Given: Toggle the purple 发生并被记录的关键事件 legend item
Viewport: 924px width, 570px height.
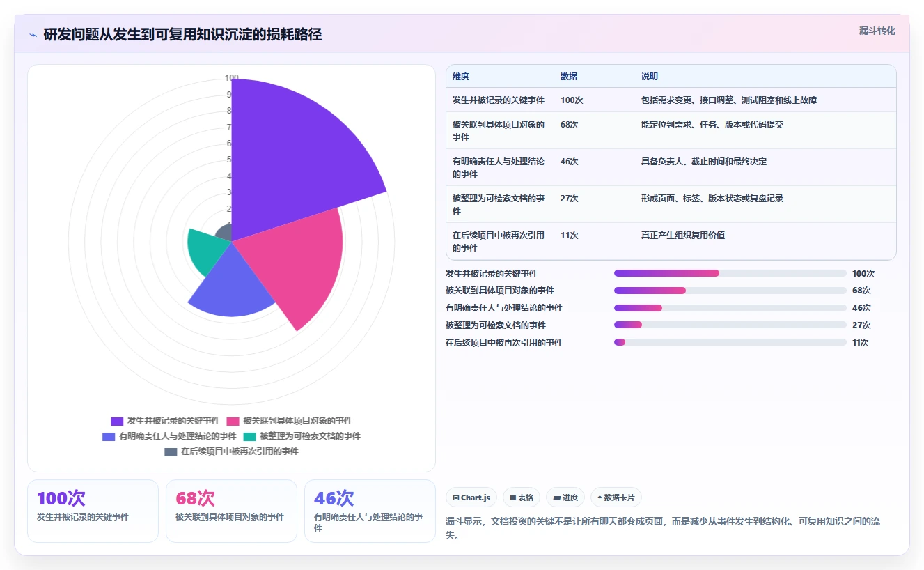Looking at the screenshot, I should pyautogui.click(x=165, y=421).
